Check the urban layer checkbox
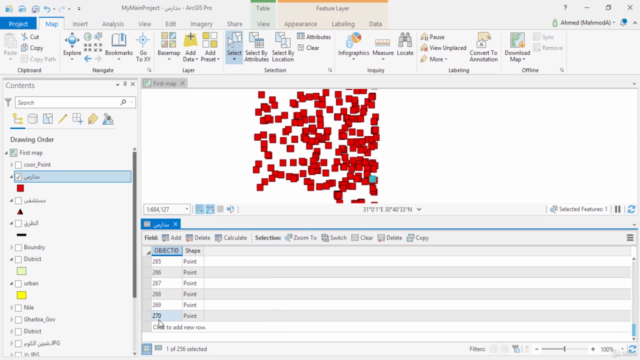The image size is (640, 360). tap(18, 283)
